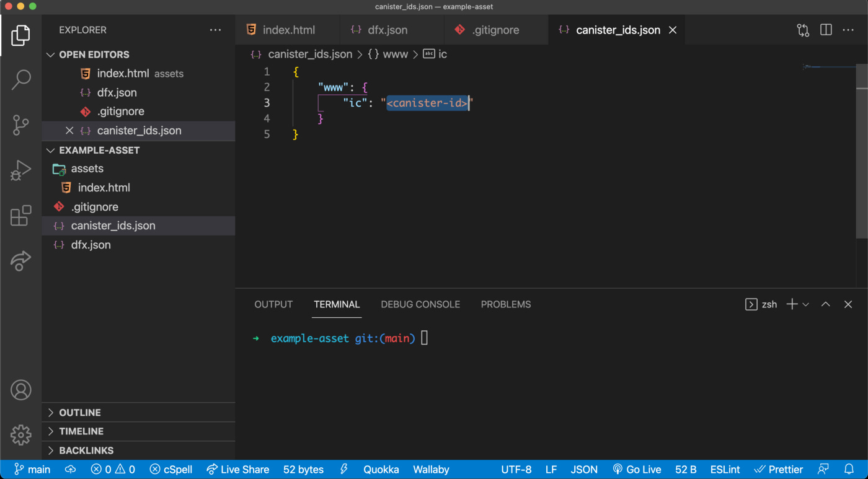Open the Extensions view
Screen dimensions: 868x479
pos(21,215)
